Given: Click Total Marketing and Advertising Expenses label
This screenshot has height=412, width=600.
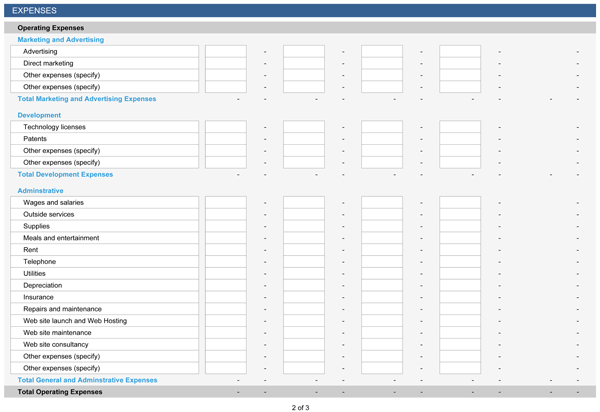Looking at the screenshot, I should pos(86,99).
